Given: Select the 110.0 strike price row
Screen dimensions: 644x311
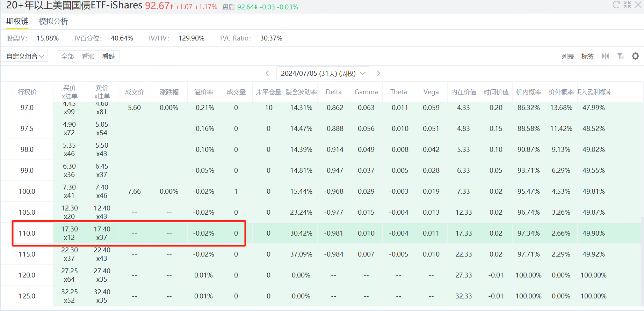Looking at the screenshot, I should coord(322,233).
